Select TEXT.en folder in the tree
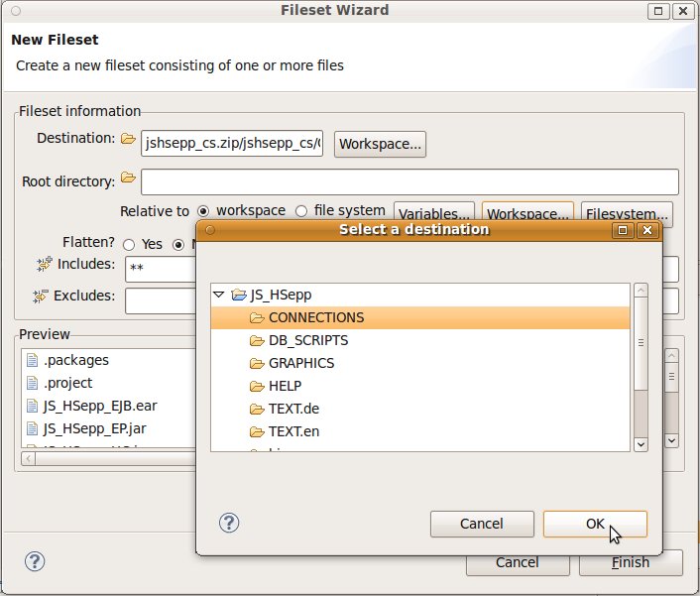Image resolution: width=700 pixels, height=596 pixels. click(293, 430)
